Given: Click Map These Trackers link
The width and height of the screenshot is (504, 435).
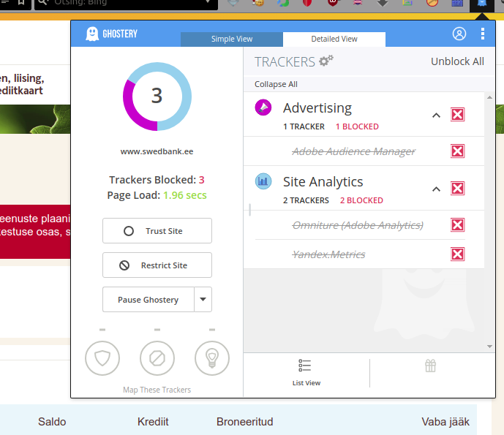Looking at the screenshot, I should tap(157, 390).
